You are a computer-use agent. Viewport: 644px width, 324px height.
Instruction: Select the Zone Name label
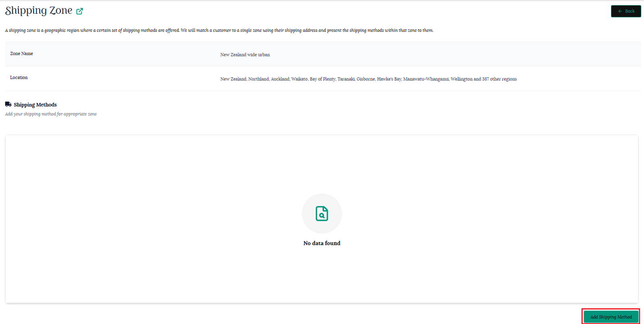pos(22,53)
